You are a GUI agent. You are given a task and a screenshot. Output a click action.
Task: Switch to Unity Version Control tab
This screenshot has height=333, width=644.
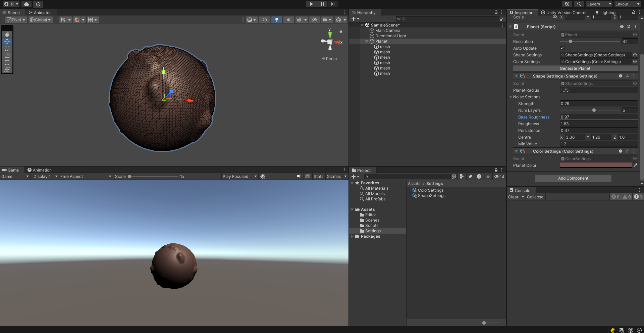point(563,12)
